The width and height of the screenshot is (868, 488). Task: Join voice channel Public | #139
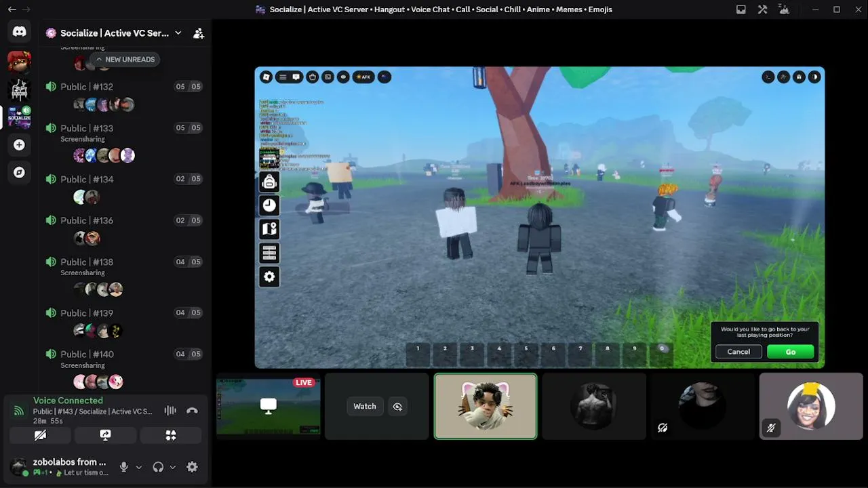coord(124,313)
